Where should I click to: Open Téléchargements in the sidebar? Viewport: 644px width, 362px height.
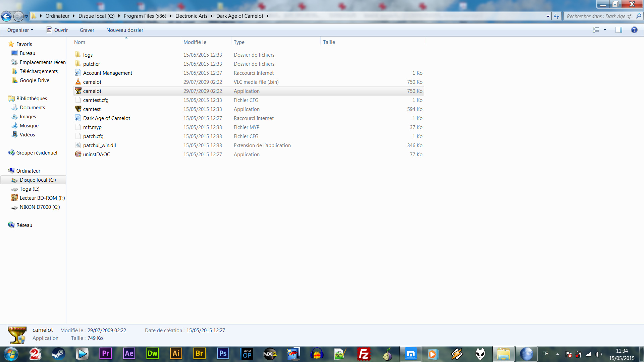click(39, 71)
